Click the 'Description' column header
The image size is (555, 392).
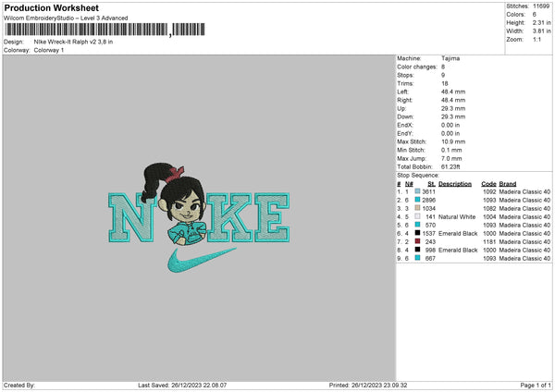455,184
